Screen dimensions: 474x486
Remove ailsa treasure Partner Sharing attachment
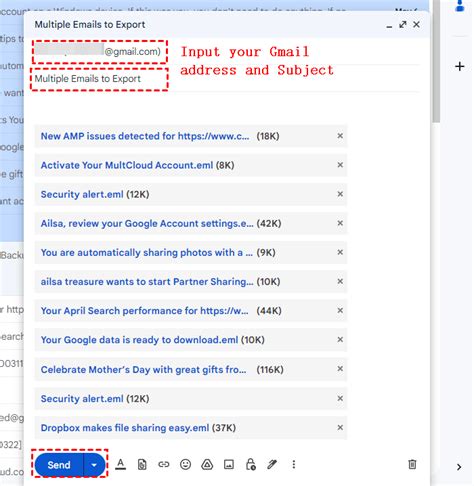pos(340,281)
